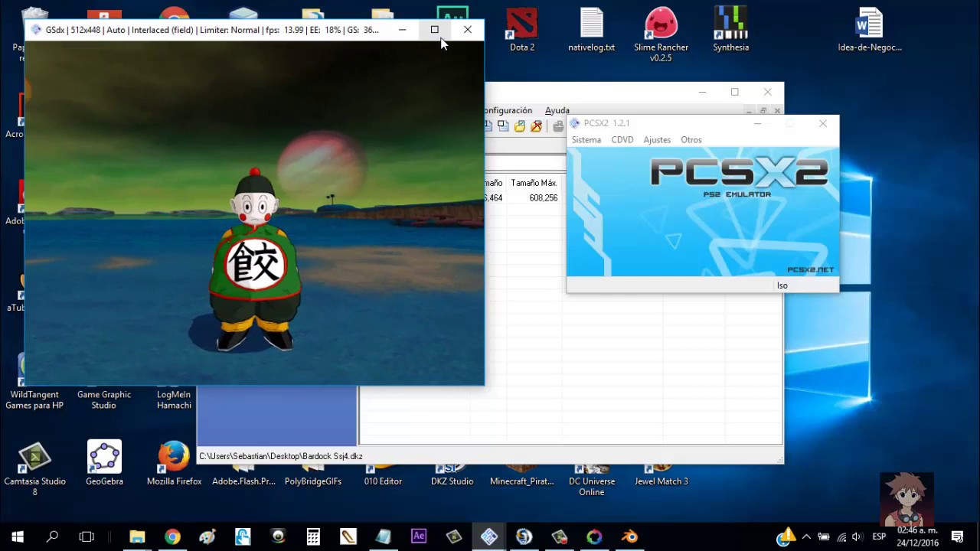Image resolution: width=980 pixels, height=551 pixels.
Task: Maximize the DKZ Studio window
Action: 734,92
